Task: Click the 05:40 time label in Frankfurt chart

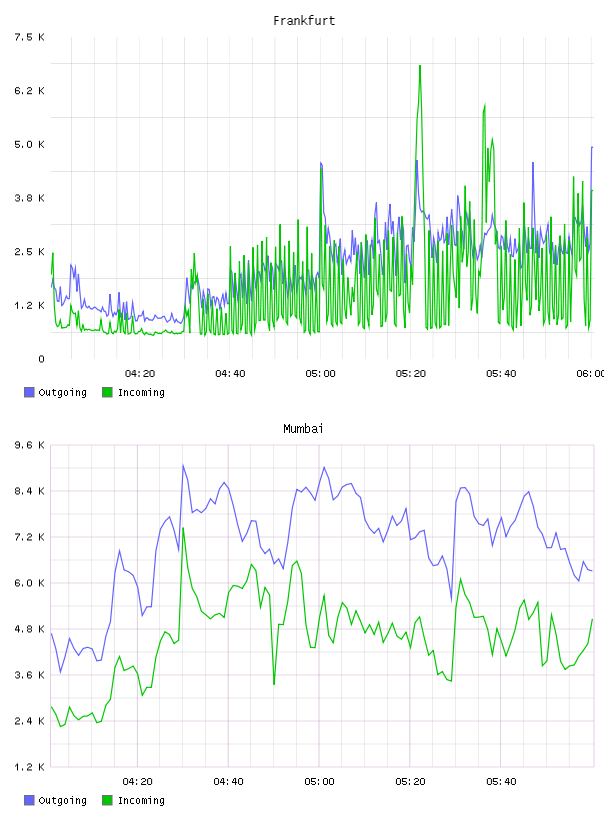Action: pos(501,374)
